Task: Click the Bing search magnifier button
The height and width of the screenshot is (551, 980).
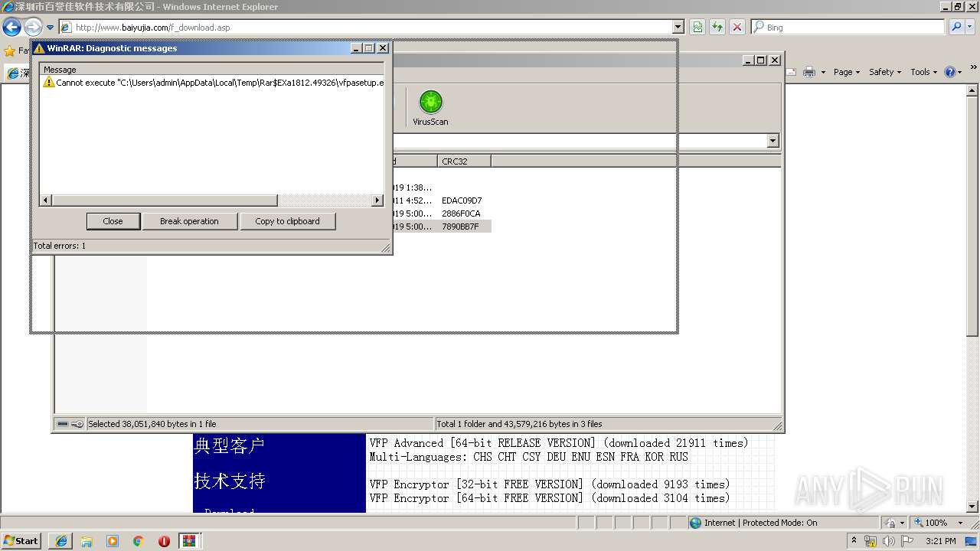Action: pyautogui.click(x=956, y=27)
